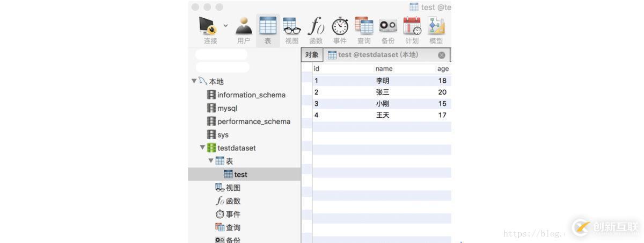The height and width of the screenshot is (243, 644).
Task: Click the mysql database icon
Action: point(211,108)
